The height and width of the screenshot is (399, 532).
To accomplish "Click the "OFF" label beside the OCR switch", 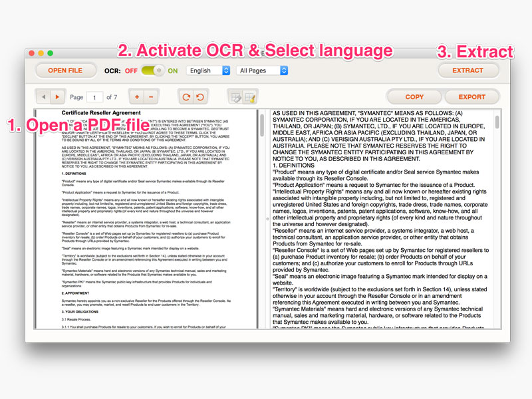I will point(131,71).
